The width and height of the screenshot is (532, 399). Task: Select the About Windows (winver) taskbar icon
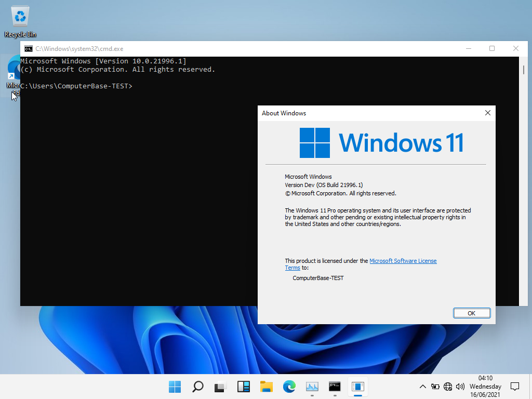coord(357,387)
